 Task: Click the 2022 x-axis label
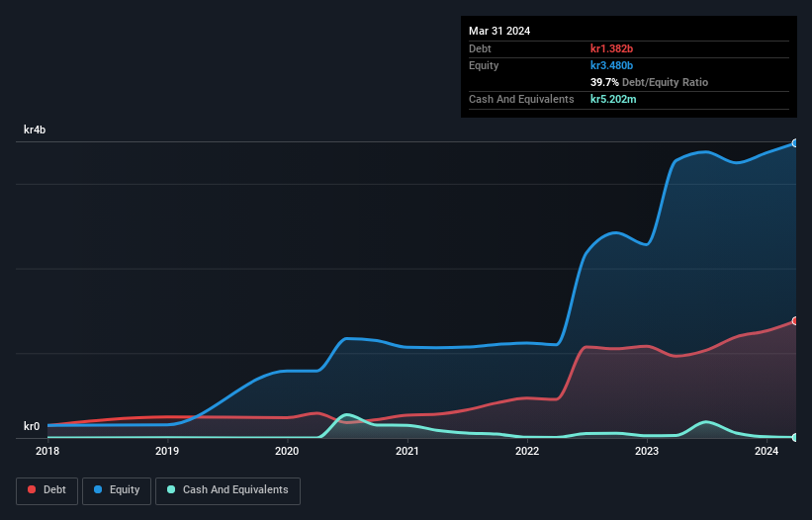[527, 451]
